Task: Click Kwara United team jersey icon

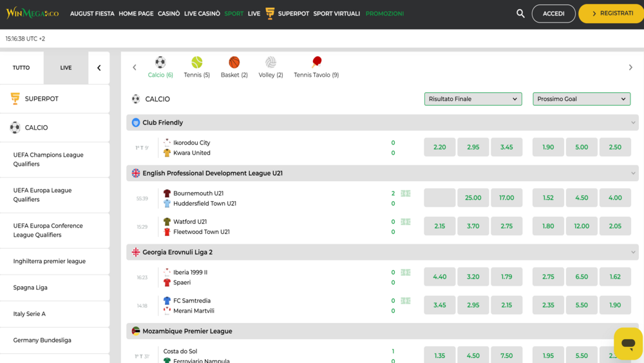Action: point(167,153)
